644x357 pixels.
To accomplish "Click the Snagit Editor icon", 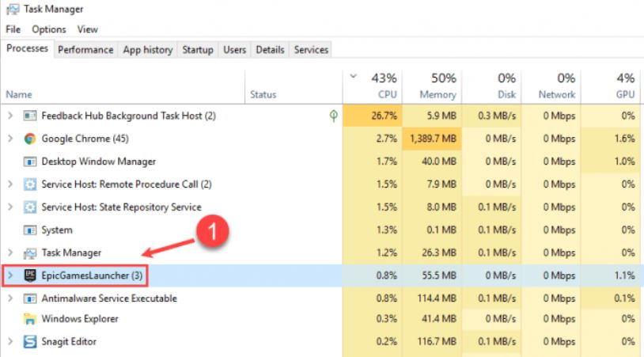I will click(30, 342).
